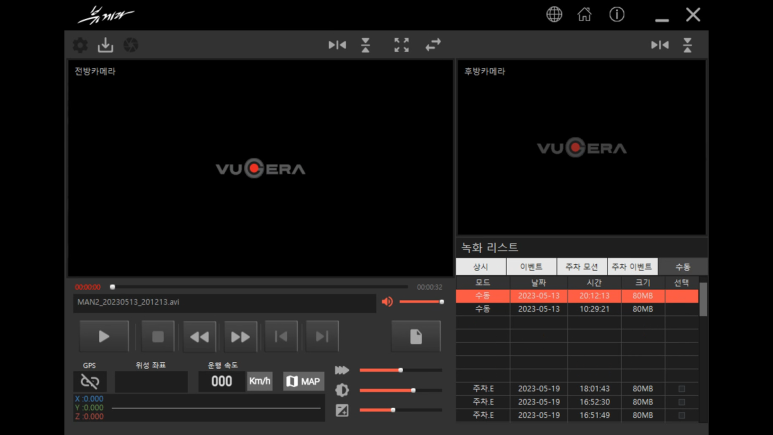Adjust the playback speed slider
The width and height of the screenshot is (773, 435).
tap(400, 370)
